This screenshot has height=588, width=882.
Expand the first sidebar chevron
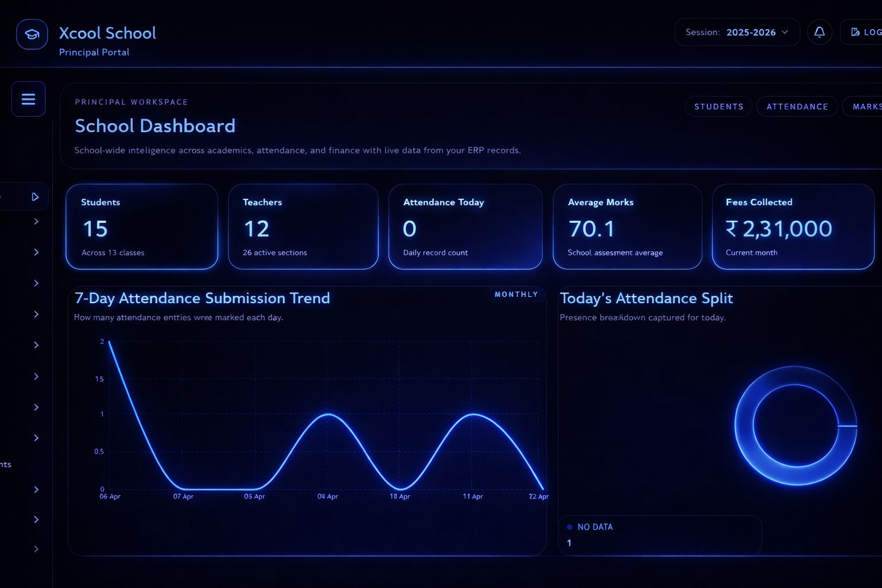[36, 221]
